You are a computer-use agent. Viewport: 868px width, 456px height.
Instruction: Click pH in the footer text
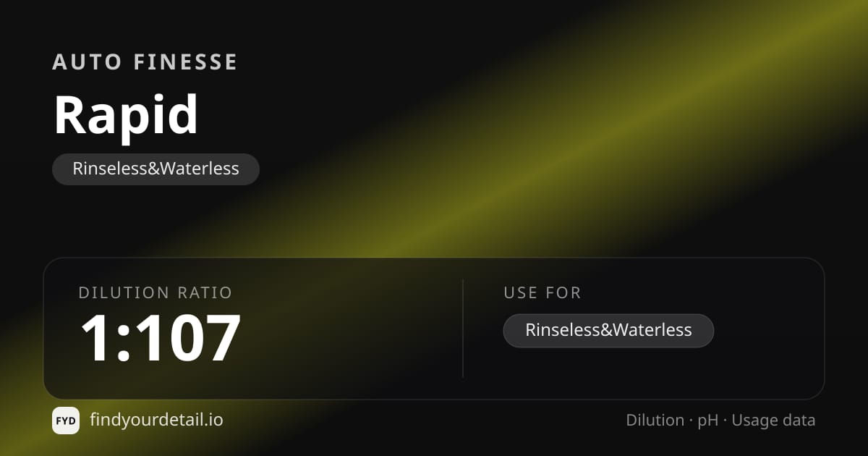(x=707, y=421)
